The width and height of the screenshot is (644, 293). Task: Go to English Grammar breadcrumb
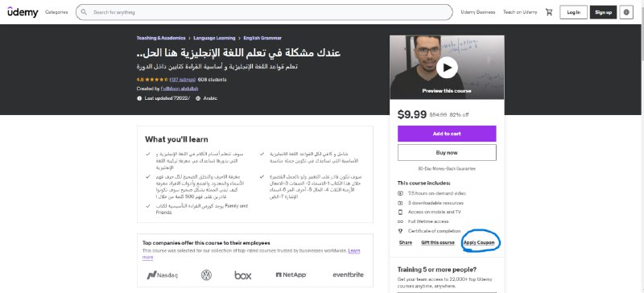262,38
